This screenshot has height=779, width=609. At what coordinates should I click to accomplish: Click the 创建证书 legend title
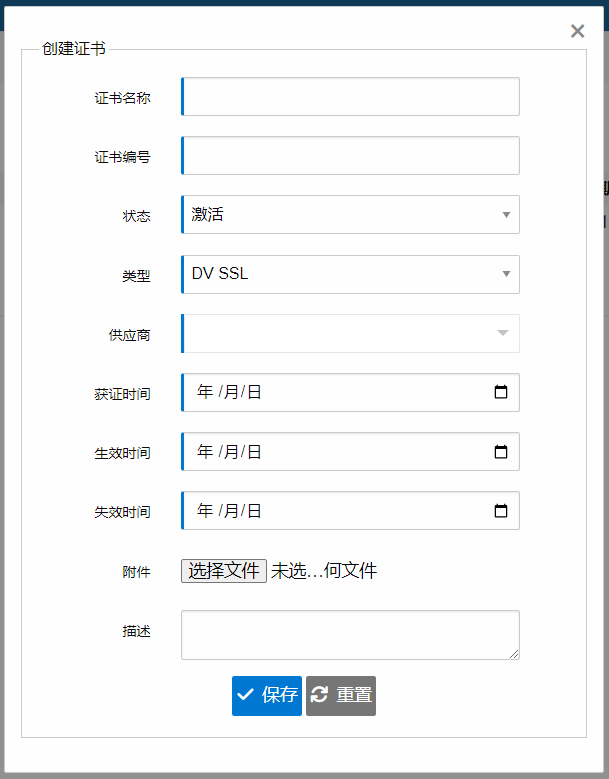[x=74, y=49]
